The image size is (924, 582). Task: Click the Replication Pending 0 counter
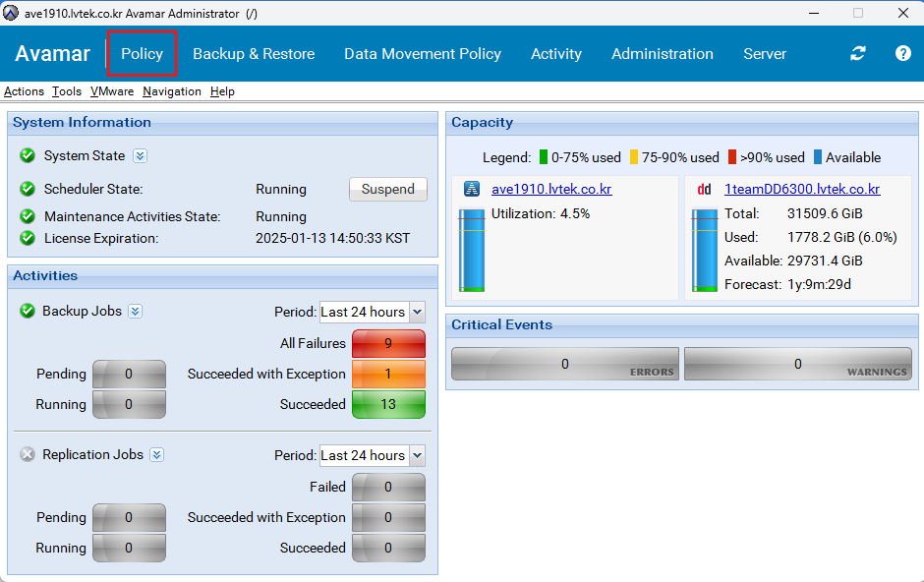point(129,518)
